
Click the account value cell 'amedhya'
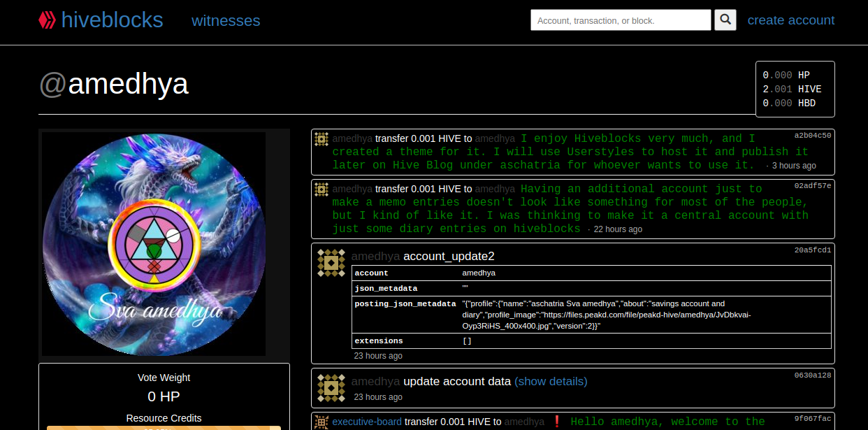coord(479,273)
